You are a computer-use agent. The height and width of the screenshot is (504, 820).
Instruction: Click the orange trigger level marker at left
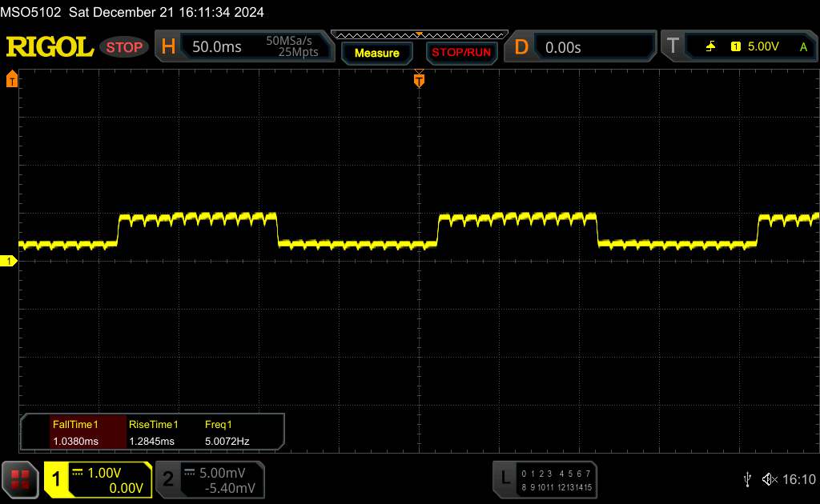click(11, 79)
